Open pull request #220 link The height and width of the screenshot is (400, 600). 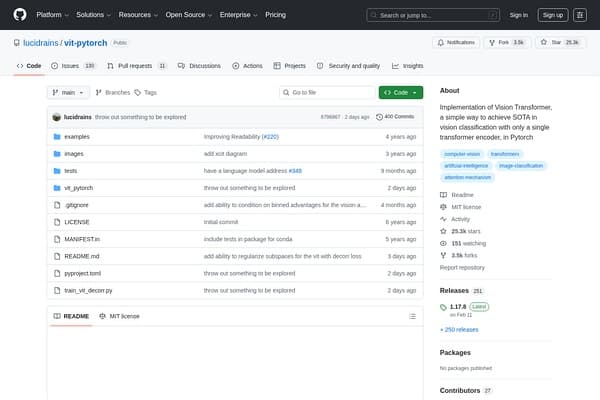pyautogui.click(x=270, y=137)
